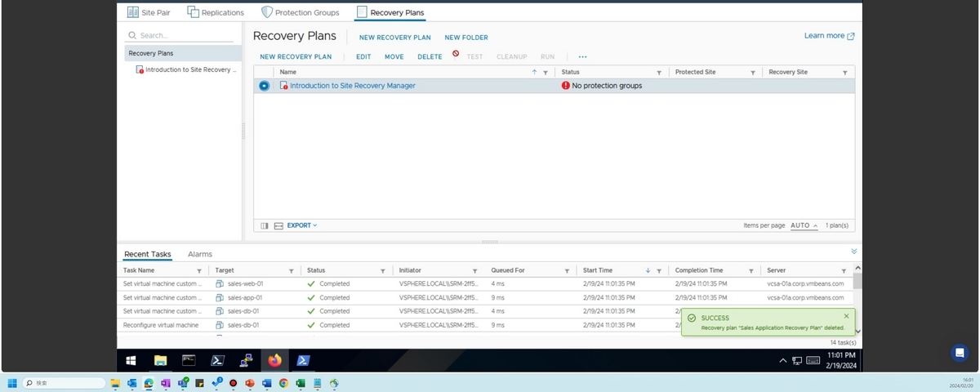The width and height of the screenshot is (980, 392).
Task: Filter tasks by Server column
Action: click(844, 270)
